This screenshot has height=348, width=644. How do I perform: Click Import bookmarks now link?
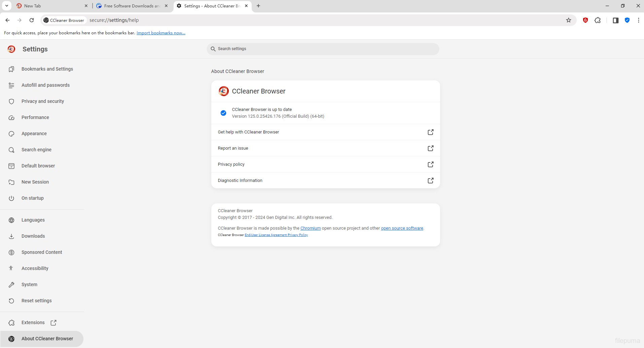[161, 33]
